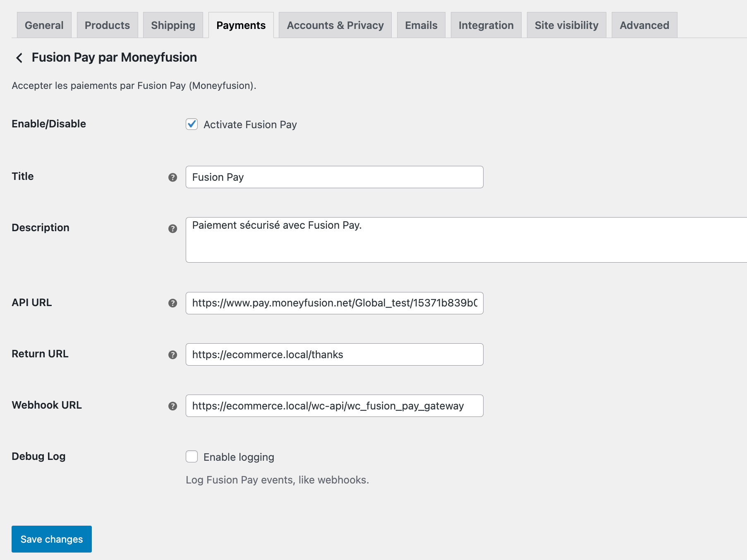Switch to the General tab

coord(43,25)
